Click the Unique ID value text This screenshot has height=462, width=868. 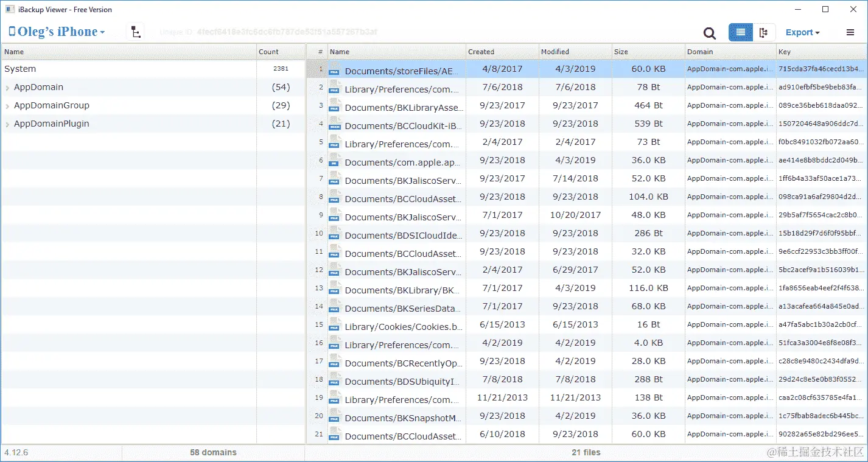[287, 32]
